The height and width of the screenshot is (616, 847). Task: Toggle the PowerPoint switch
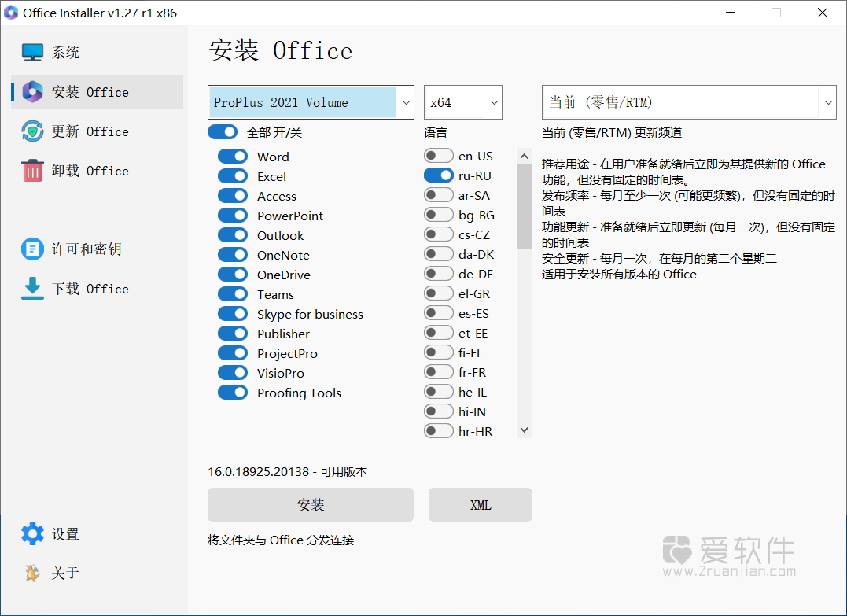click(233, 215)
